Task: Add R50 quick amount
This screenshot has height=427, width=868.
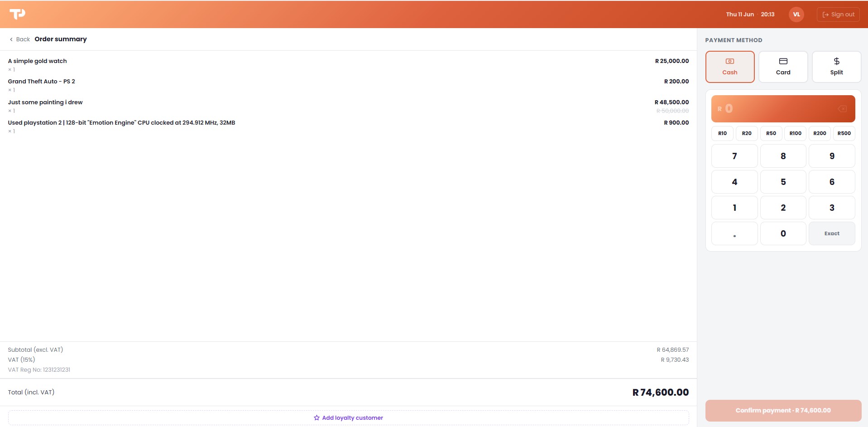Action: pos(771,133)
